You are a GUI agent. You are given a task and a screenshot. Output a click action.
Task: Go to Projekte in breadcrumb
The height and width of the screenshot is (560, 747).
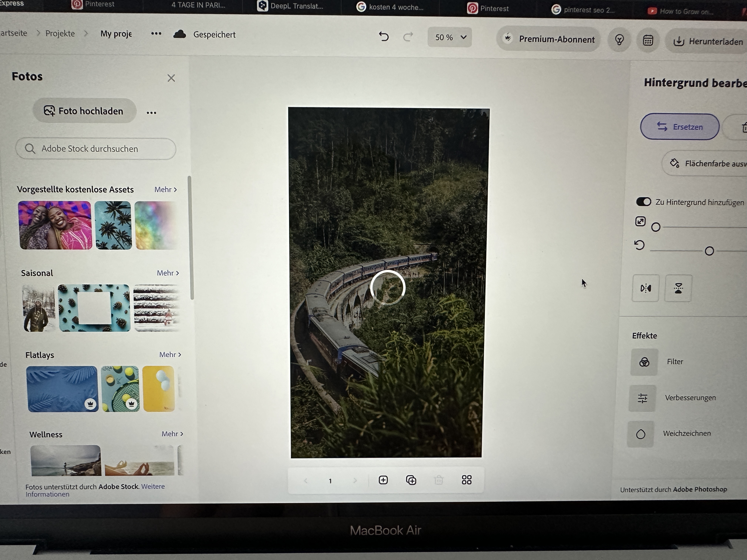click(x=60, y=33)
